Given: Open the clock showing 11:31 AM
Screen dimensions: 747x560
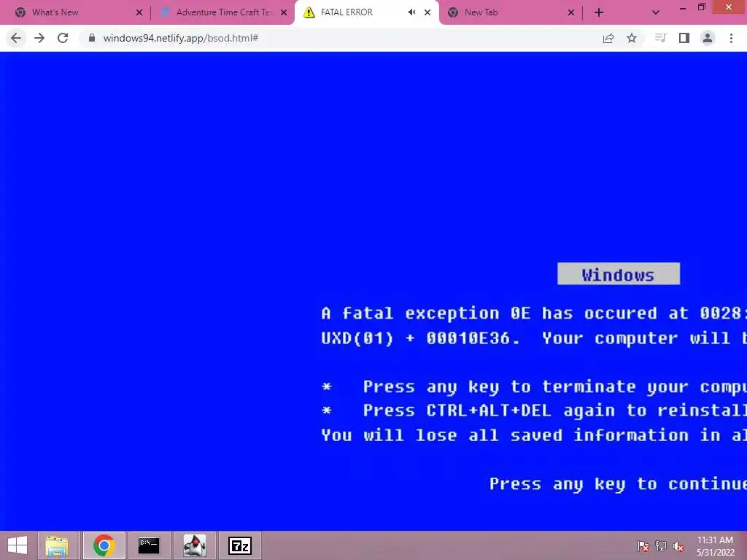Looking at the screenshot, I should tap(715, 546).
